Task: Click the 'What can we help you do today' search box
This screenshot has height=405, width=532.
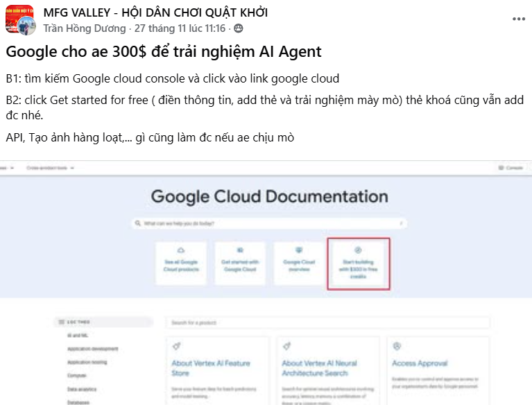Action: (x=269, y=224)
